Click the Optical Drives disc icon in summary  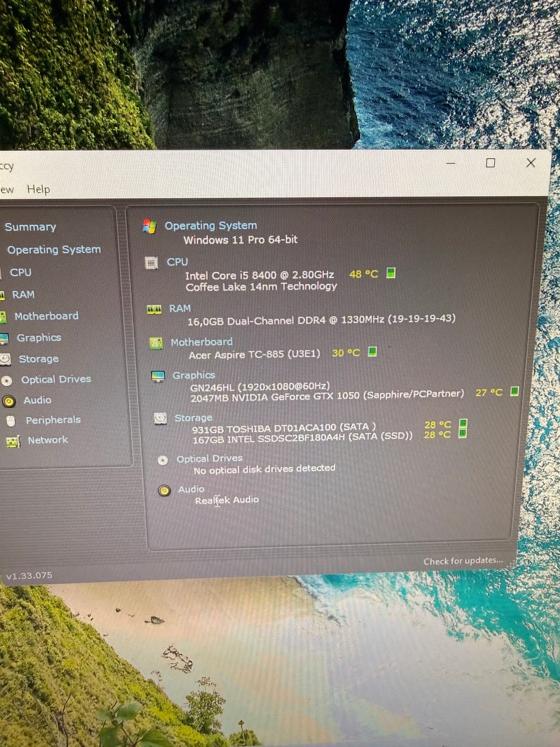[x=163, y=460]
